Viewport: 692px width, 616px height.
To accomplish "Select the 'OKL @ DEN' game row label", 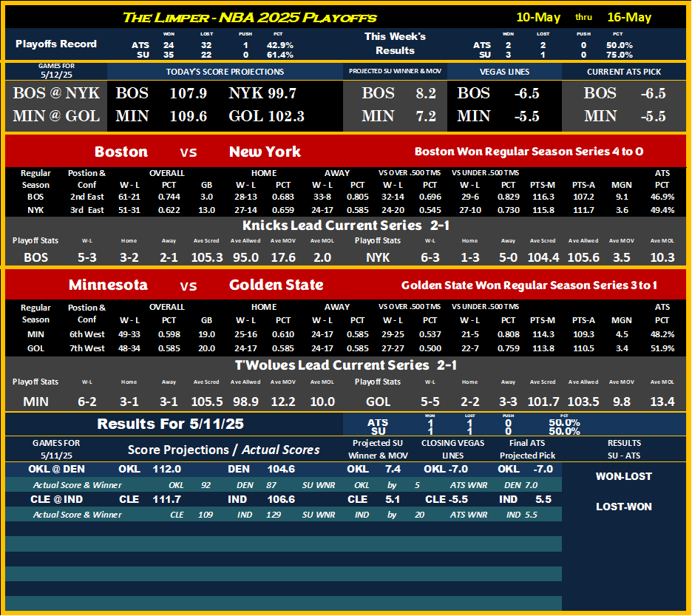I will coord(56,469).
